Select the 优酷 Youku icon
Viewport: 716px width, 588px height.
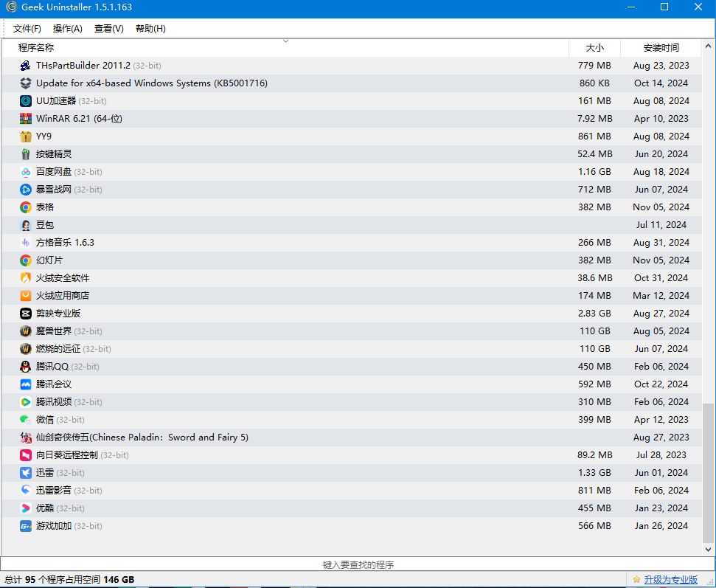pos(26,508)
